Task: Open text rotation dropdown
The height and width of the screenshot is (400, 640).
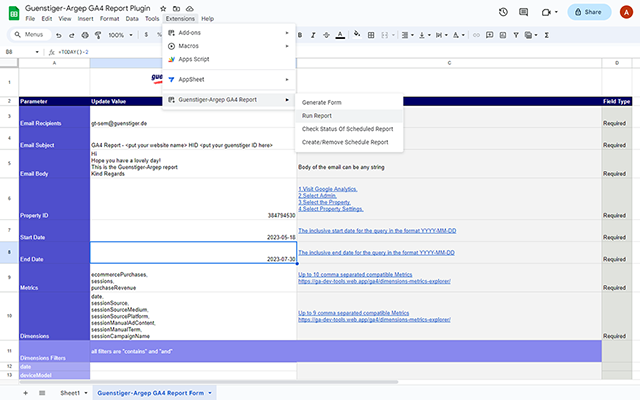Action: pyautogui.click(x=459, y=35)
